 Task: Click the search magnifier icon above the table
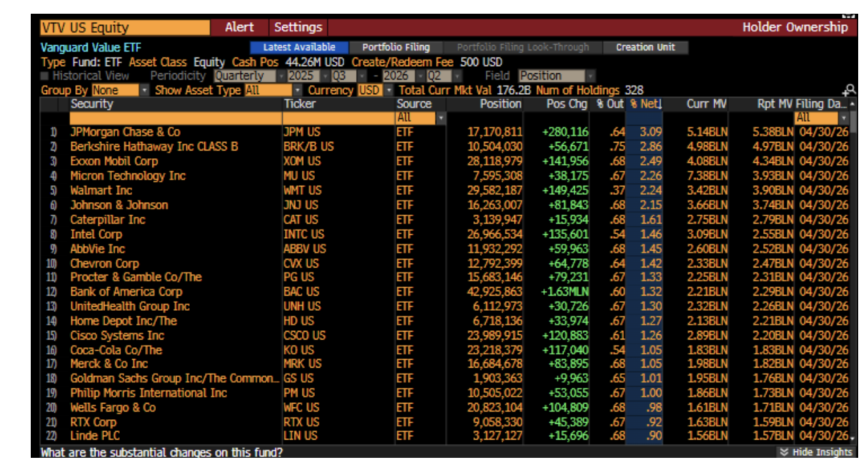tap(850, 90)
